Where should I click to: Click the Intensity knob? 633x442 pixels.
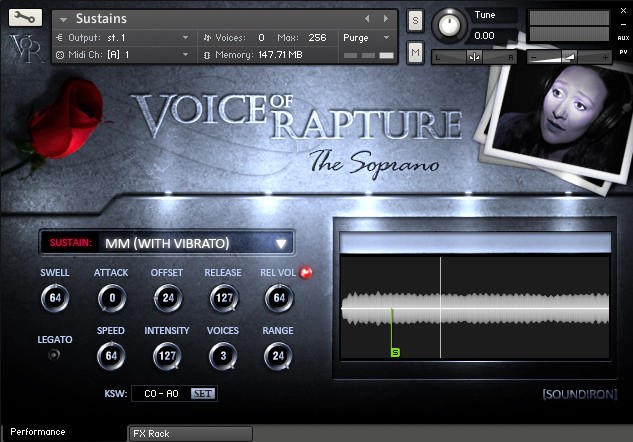click(x=167, y=356)
